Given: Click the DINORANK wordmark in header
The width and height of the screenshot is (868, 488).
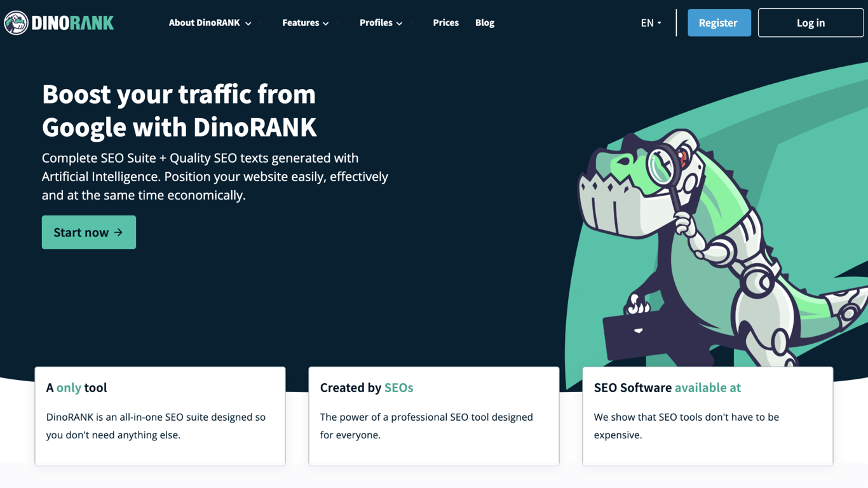Looking at the screenshot, I should pyautogui.click(x=72, y=23).
